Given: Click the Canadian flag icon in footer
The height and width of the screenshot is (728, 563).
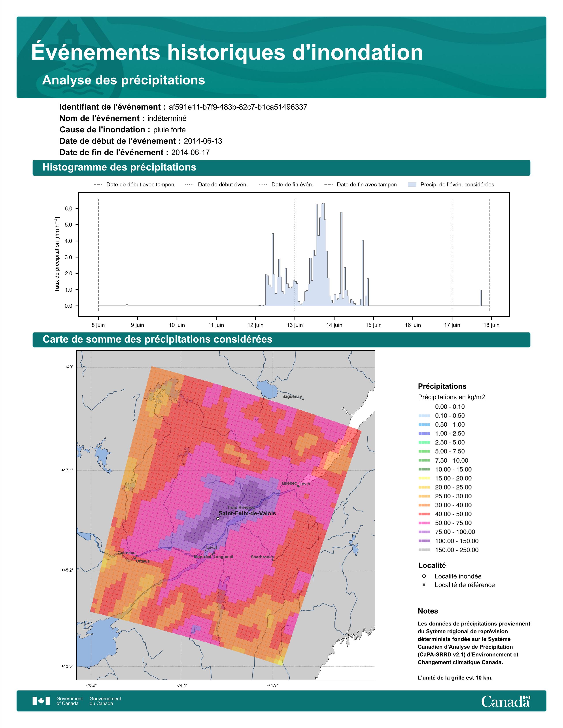Looking at the screenshot, I should 41,701.
